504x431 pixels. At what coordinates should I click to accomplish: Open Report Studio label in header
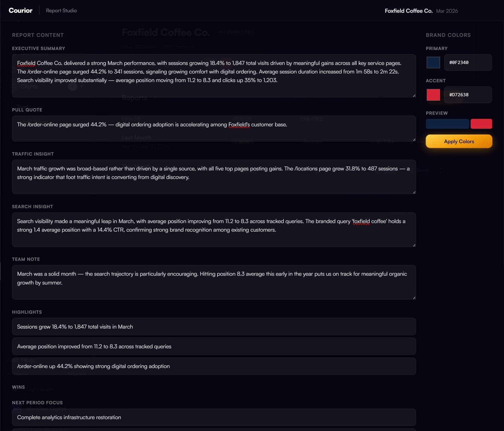[x=61, y=11]
